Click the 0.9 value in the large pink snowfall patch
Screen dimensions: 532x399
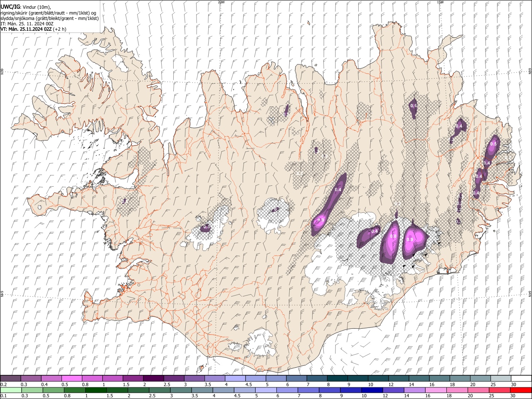(410, 240)
